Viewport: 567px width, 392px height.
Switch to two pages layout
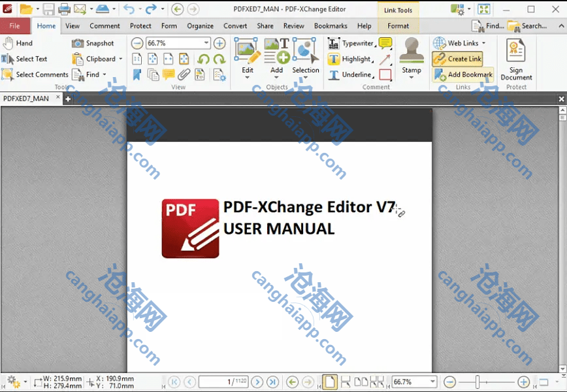pyautogui.click(x=361, y=382)
